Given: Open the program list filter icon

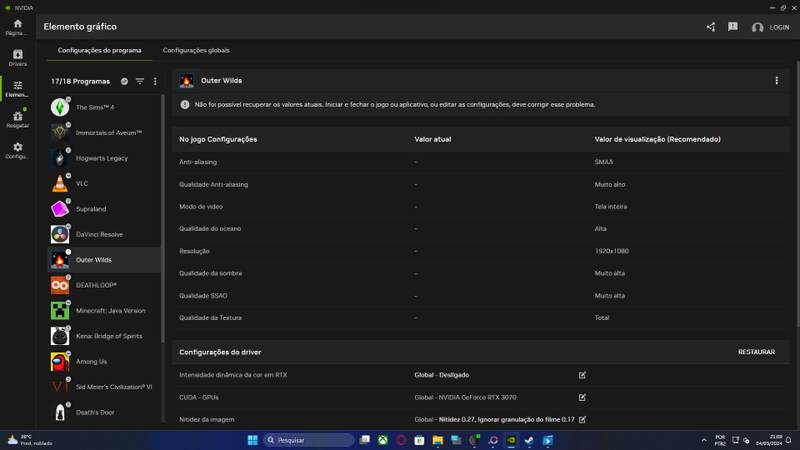Looking at the screenshot, I should 140,81.
